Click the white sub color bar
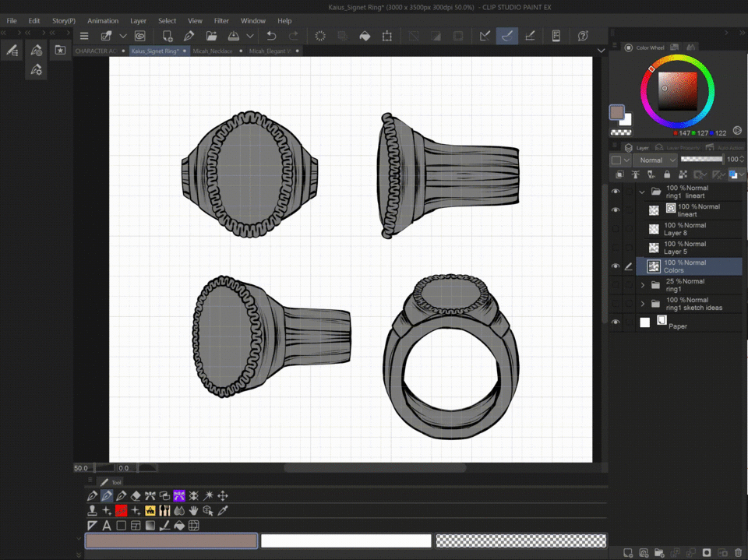Image resolution: width=748 pixels, height=560 pixels. coord(345,541)
